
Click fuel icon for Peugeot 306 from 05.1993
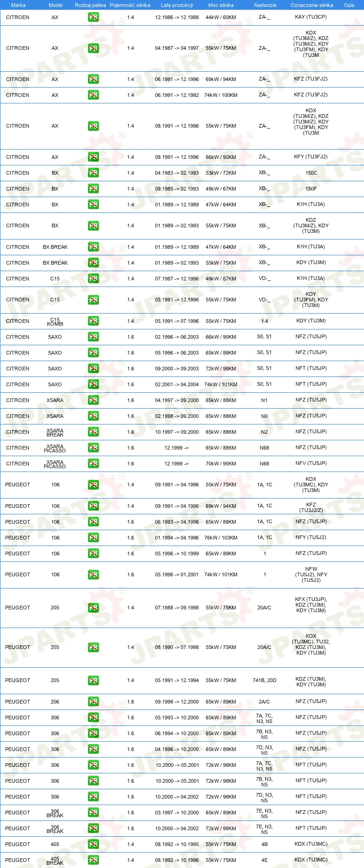click(x=93, y=718)
